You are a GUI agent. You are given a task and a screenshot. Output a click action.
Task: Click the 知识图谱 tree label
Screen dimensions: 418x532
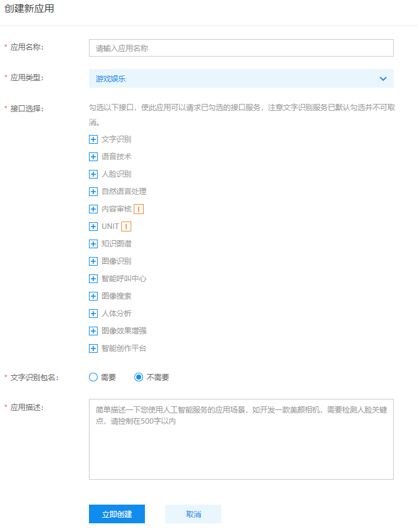coord(116,244)
